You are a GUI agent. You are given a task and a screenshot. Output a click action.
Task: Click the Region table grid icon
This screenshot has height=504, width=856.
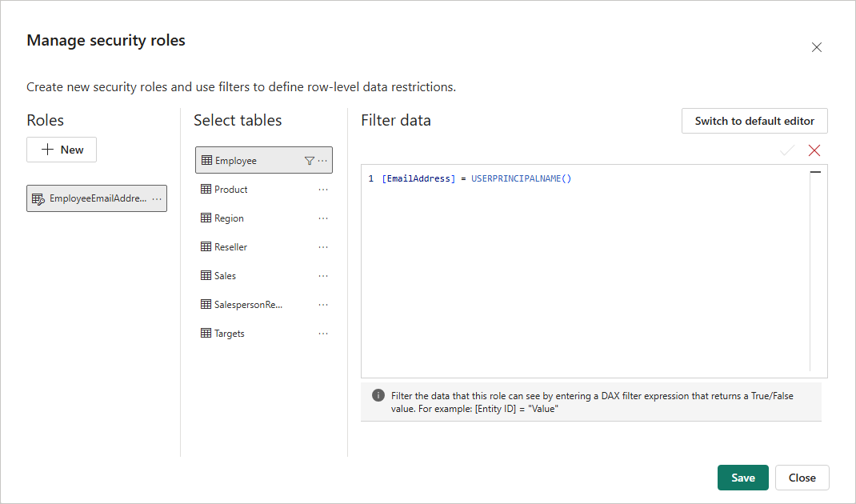(x=206, y=218)
